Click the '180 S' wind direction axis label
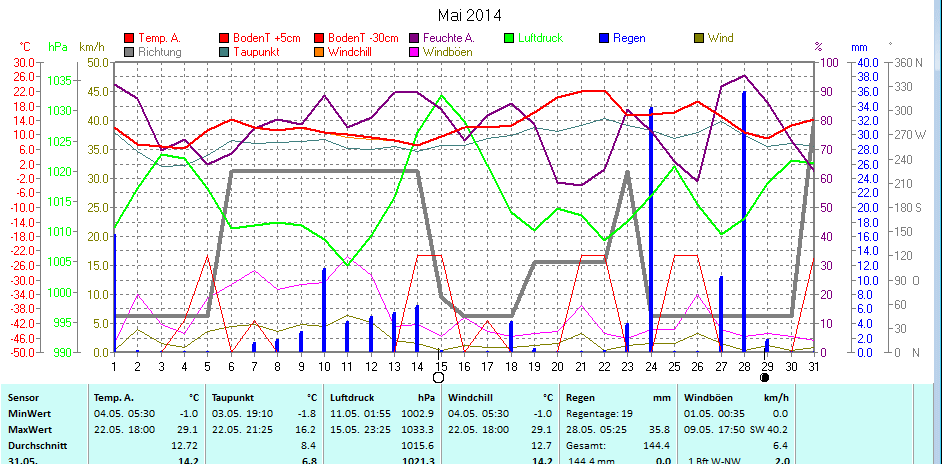Screen dimensions: 942x464 (x=908, y=208)
